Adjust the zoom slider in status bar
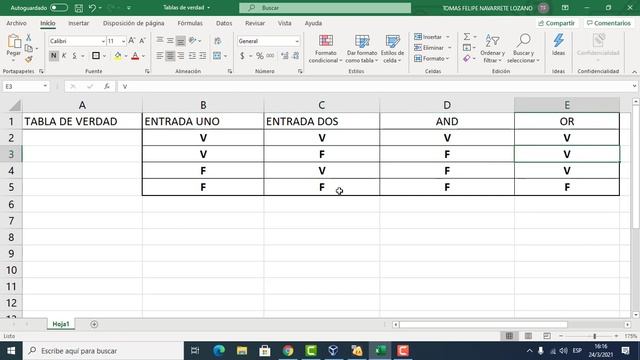Image resolution: width=640 pixels, height=360 pixels. pos(594,336)
